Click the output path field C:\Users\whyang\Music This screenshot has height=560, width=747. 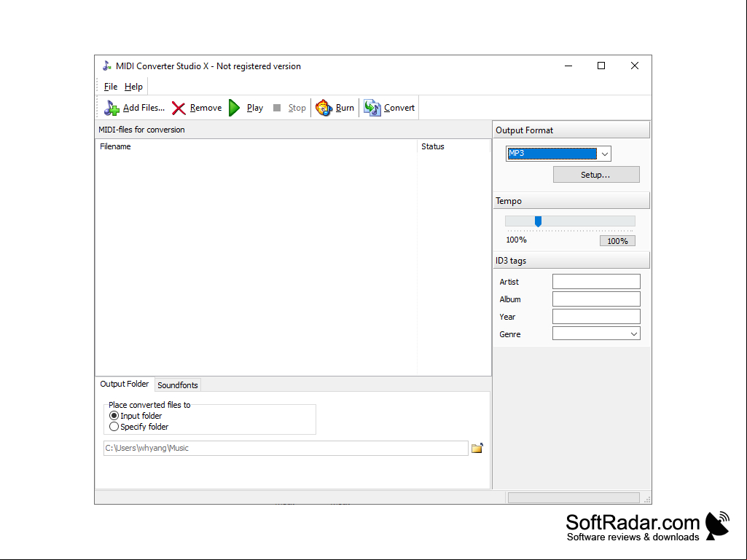click(x=286, y=448)
